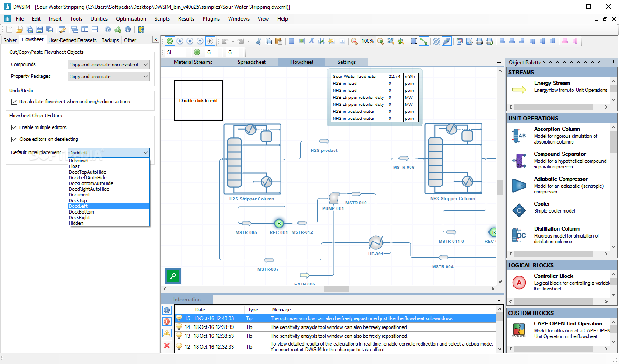
Task: Click the Open file folder icon
Action: [x=19, y=29]
